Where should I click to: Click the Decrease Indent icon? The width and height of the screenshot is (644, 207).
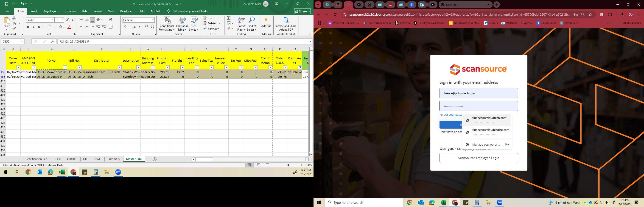(98, 27)
